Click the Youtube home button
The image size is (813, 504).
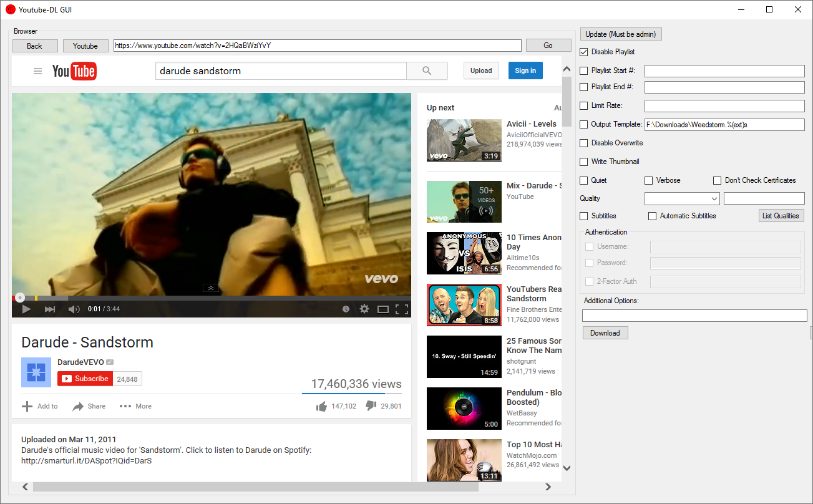tap(85, 46)
